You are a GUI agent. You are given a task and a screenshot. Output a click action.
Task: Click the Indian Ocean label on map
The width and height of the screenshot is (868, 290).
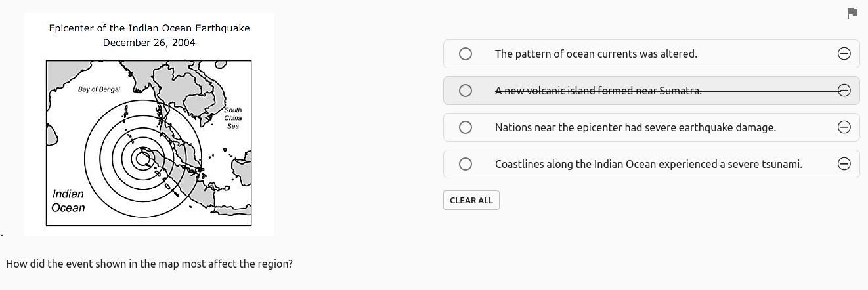click(x=68, y=201)
